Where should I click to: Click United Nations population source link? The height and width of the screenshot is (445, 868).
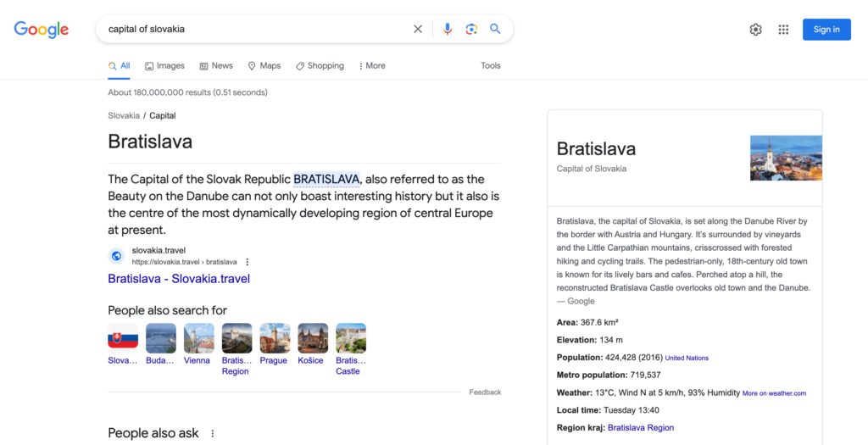coord(687,358)
